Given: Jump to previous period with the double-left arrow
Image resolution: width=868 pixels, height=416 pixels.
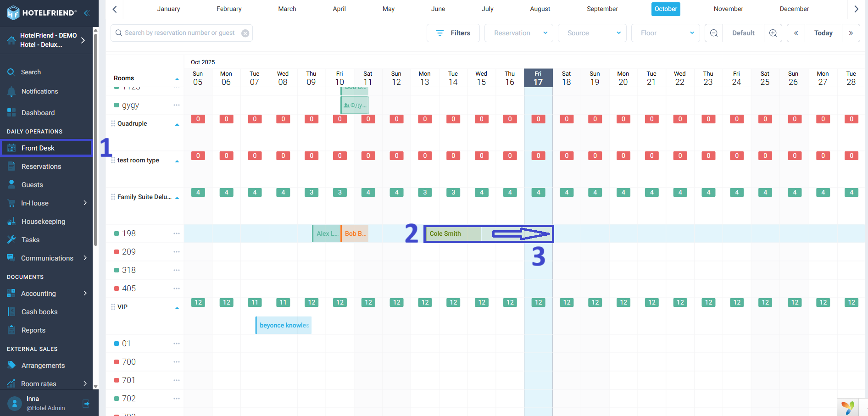Looking at the screenshot, I should 796,33.
